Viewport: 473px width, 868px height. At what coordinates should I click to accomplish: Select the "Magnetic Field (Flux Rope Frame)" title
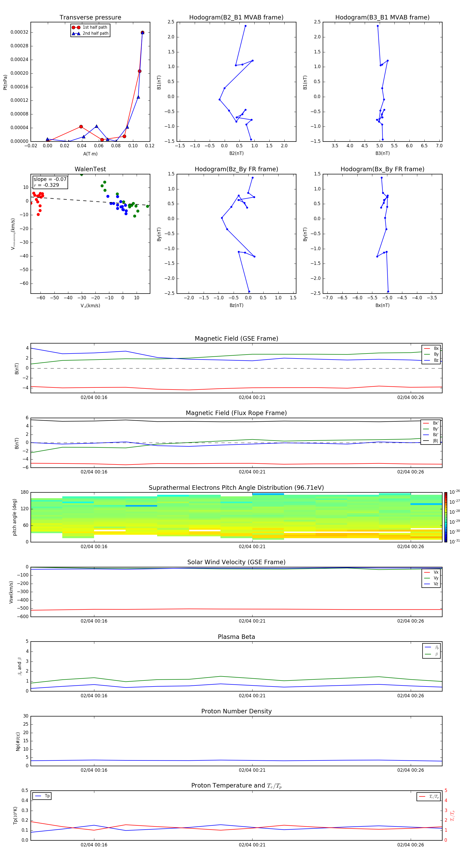pos(236,413)
